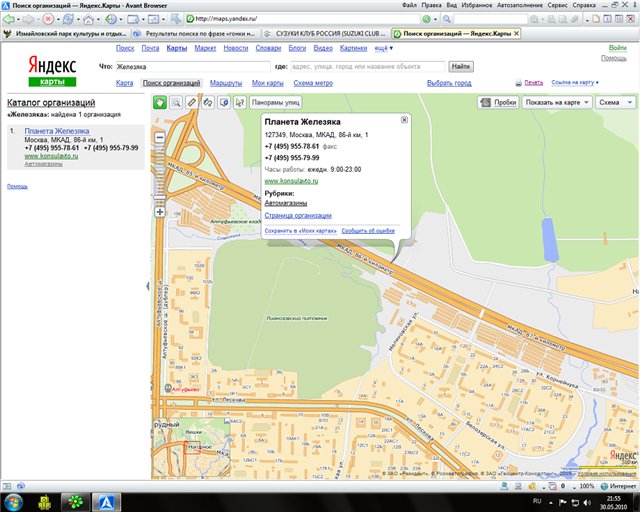Open Страница организации link
This screenshot has width=640, height=512.
pos(298,215)
